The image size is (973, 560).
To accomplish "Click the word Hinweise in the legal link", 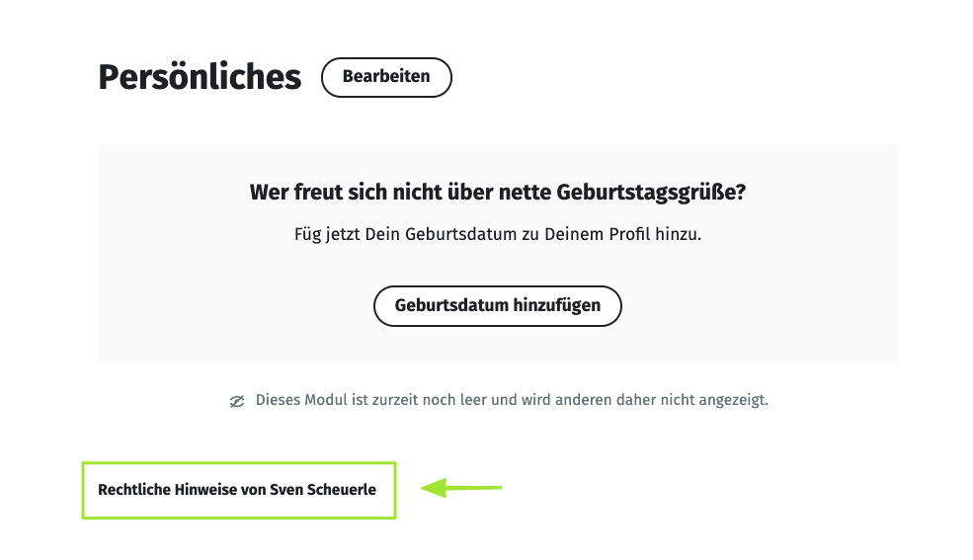I will tap(205, 490).
